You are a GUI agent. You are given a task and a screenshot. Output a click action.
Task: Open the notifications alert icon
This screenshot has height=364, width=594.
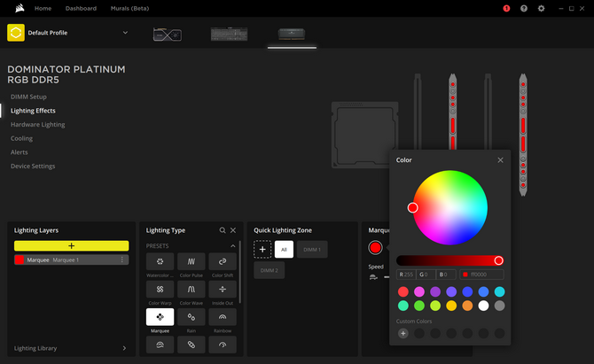[x=506, y=8]
